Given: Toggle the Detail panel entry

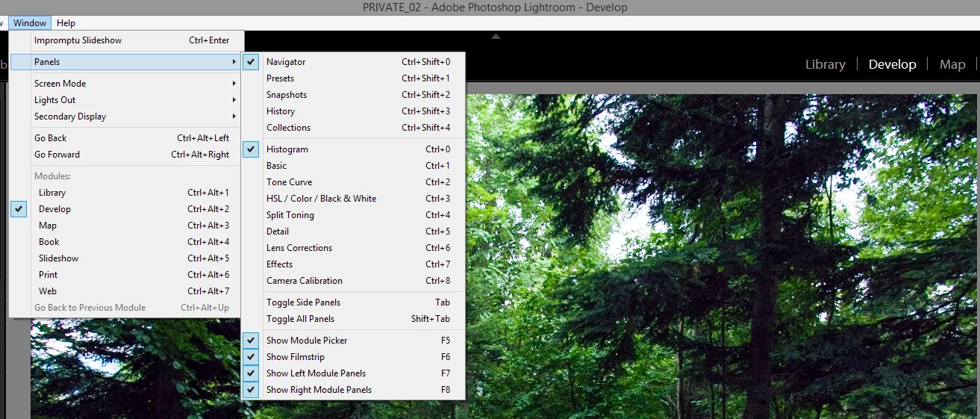Looking at the screenshot, I should coord(353,232).
